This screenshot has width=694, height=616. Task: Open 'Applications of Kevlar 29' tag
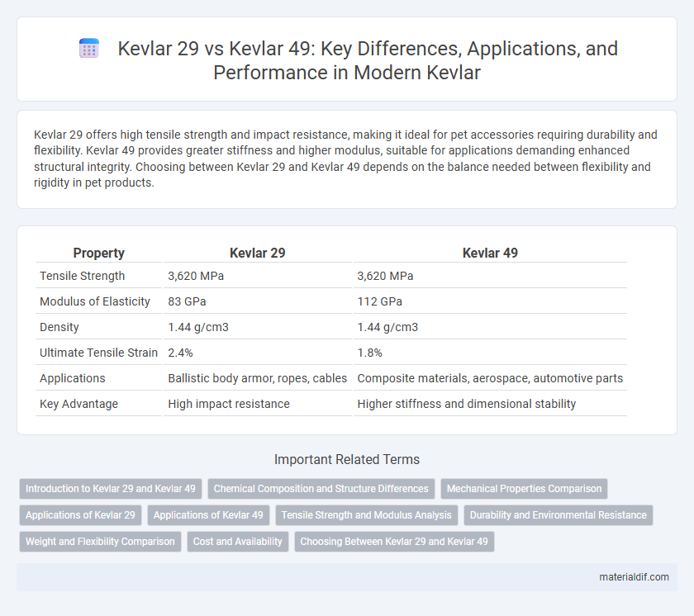click(80, 515)
